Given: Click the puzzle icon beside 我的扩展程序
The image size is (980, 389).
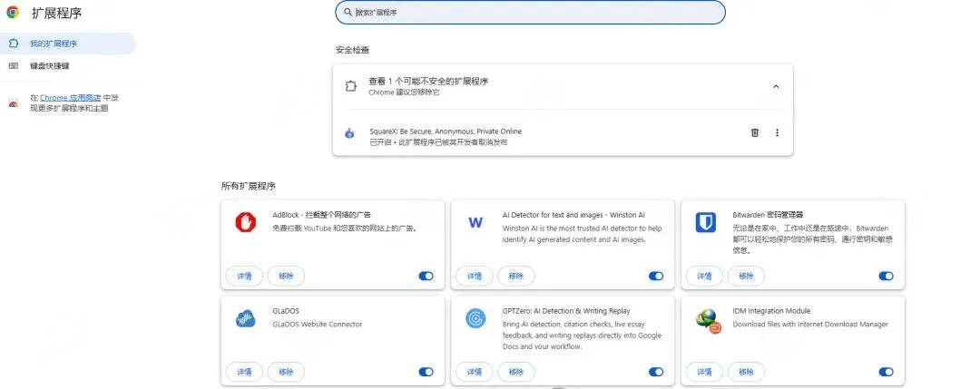Looking at the screenshot, I should (x=13, y=44).
